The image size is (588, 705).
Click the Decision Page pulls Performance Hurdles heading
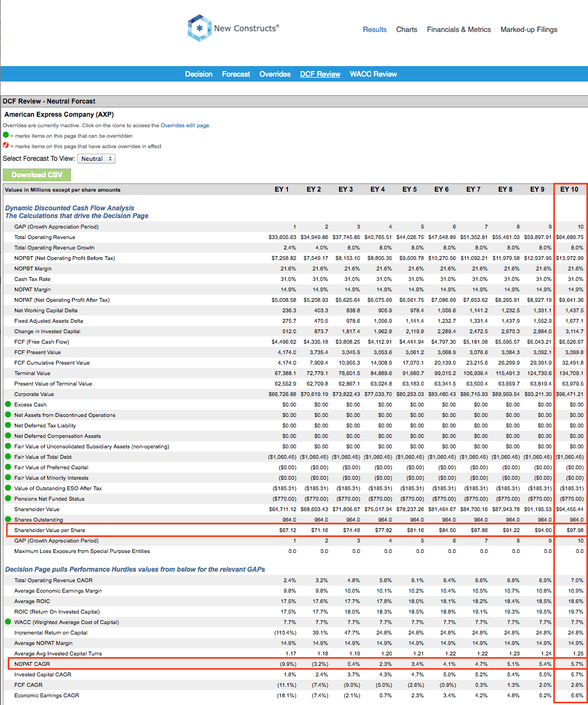[x=135, y=570]
